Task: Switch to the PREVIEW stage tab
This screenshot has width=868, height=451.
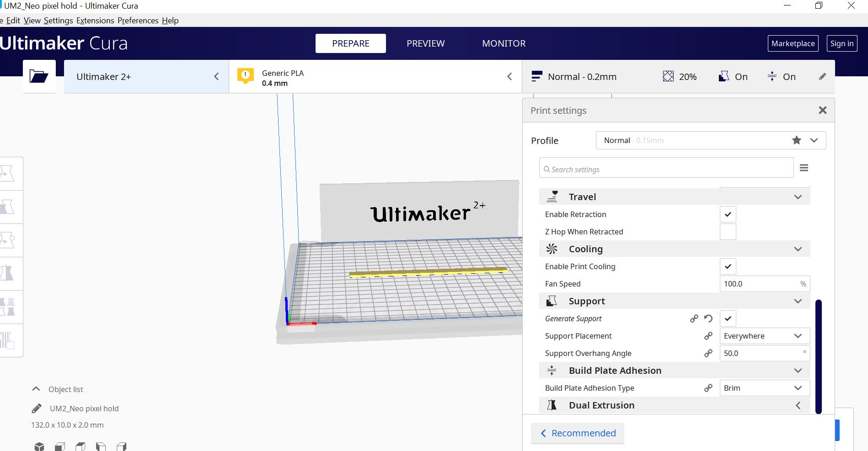Action: (426, 43)
